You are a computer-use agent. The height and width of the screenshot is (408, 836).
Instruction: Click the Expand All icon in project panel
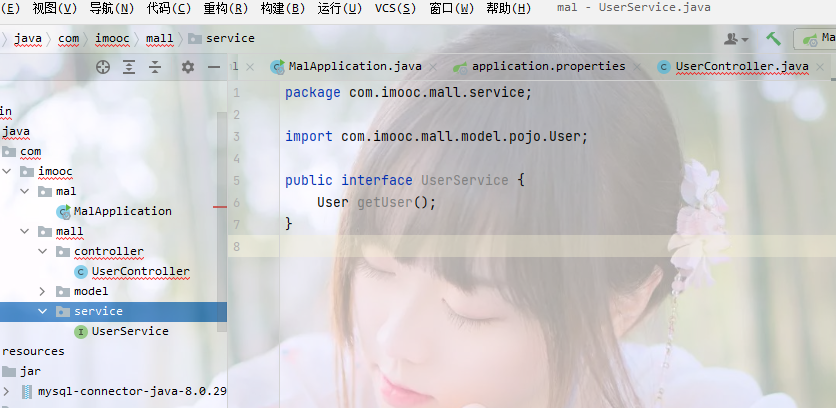point(129,67)
